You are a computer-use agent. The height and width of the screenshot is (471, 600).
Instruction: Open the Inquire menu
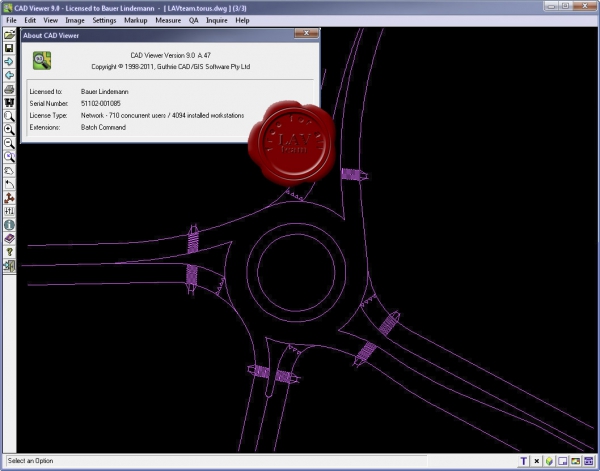pyautogui.click(x=217, y=20)
